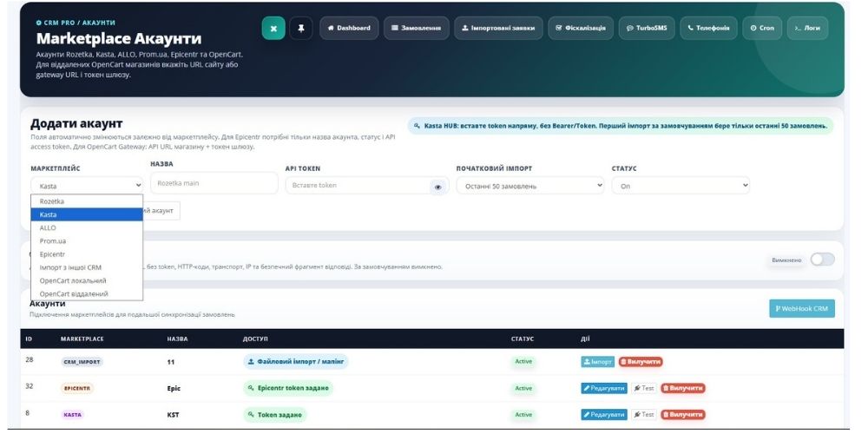Click the account name Epic

[174, 389]
